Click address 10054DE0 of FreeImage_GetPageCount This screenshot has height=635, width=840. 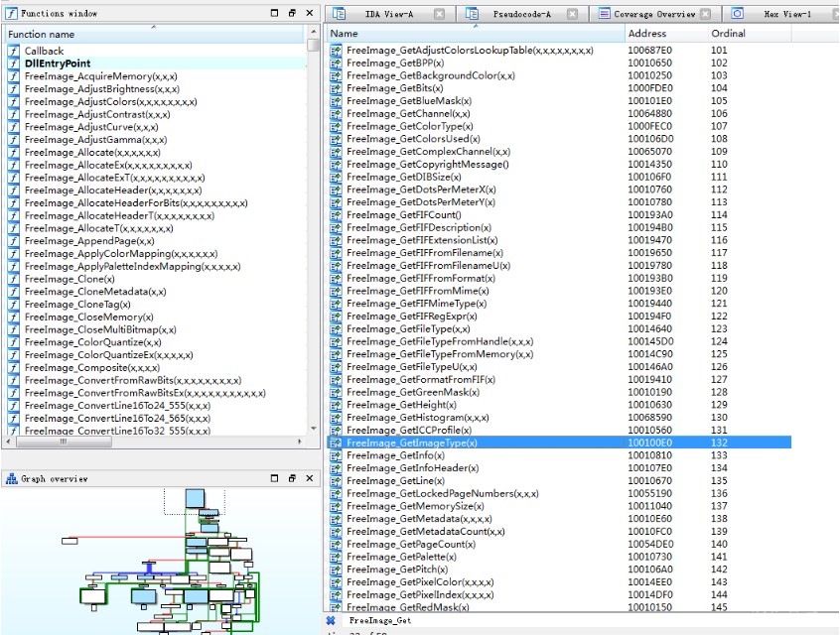coord(651,544)
